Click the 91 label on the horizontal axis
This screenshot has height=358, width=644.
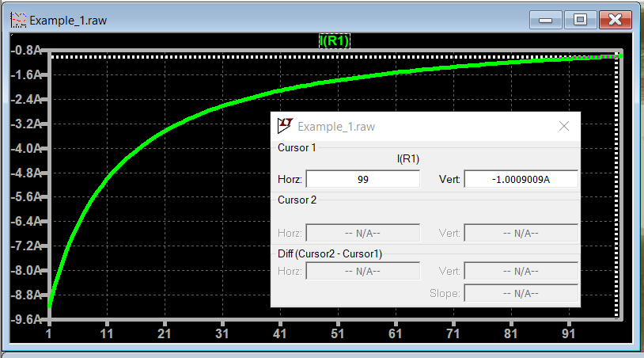point(568,334)
